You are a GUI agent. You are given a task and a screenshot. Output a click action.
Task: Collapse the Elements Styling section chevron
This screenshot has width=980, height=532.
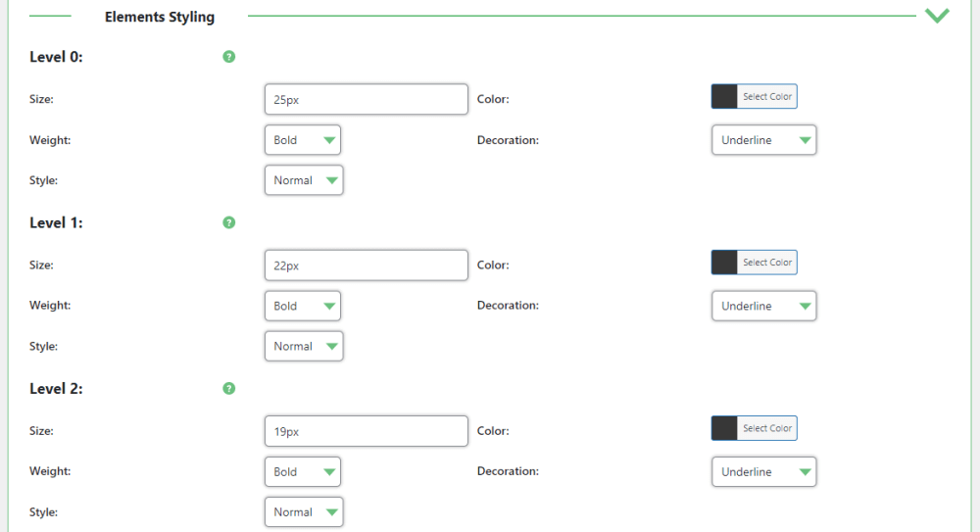pos(937,16)
